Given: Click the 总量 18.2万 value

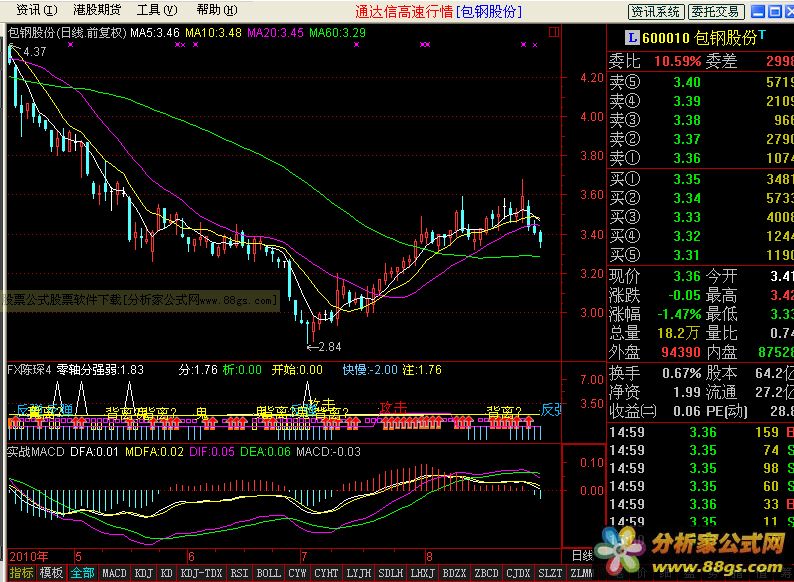Looking at the screenshot, I should coord(678,333).
